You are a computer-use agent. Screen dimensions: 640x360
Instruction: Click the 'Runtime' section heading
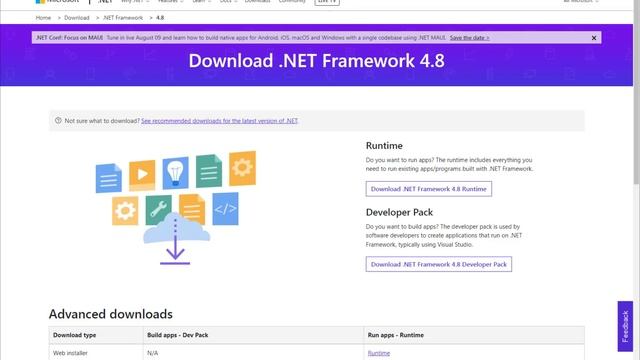[384, 146]
